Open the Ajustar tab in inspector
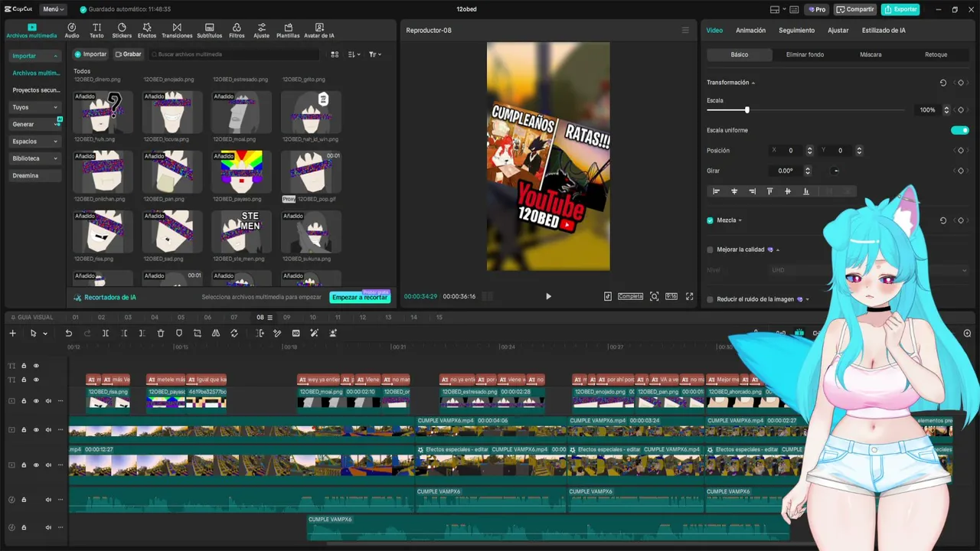Screen dimensions: 980x551 pos(838,31)
